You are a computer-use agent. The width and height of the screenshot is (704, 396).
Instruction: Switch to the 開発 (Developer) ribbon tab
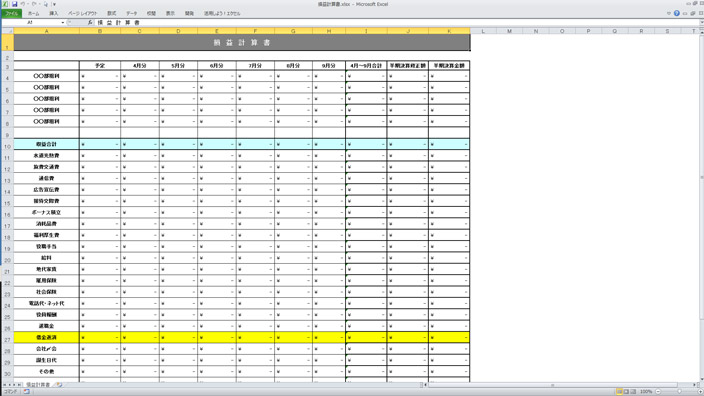tap(189, 13)
